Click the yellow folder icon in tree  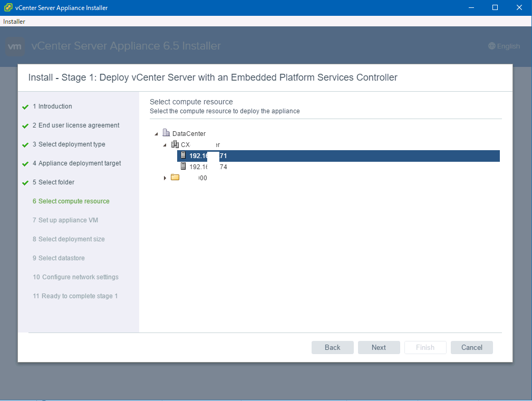point(175,177)
